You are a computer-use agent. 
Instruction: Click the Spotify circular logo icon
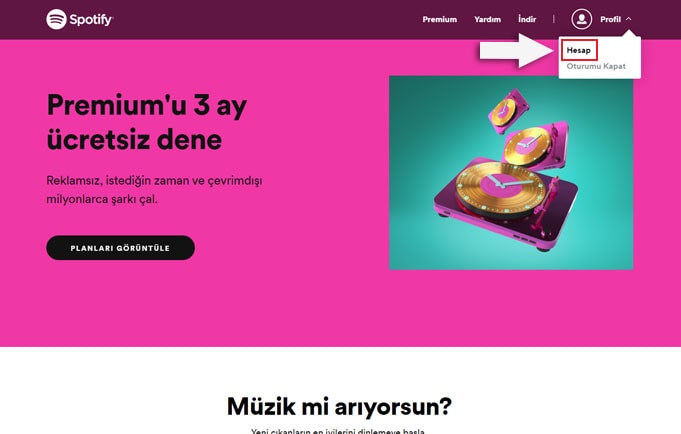[56, 19]
